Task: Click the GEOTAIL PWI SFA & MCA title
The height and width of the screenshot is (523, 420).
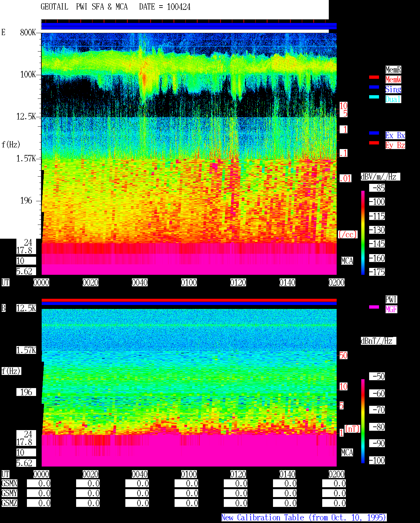Action: tap(84, 7)
